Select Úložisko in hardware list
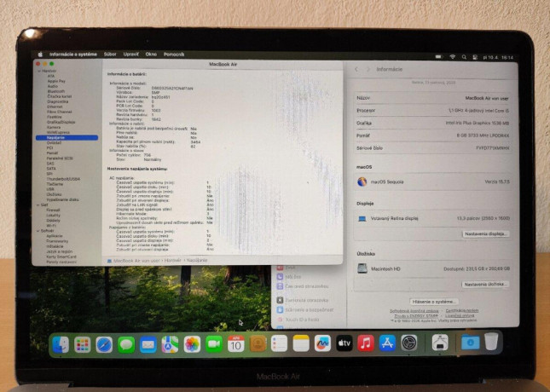The height and width of the screenshot is (392, 550). coord(54,194)
